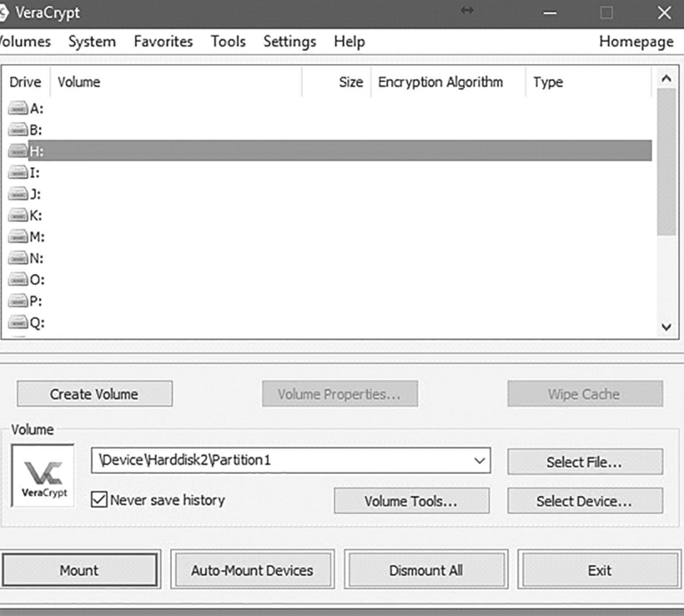Sort by the Drive column header
The width and height of the screenshot is (684, 616).
point(26,82)
